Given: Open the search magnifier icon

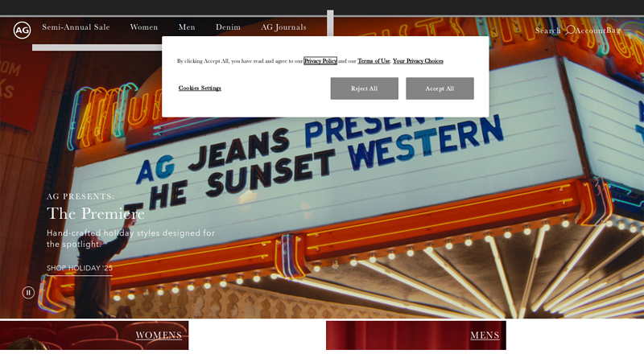Looking at the screenshot, I should 570,30.
